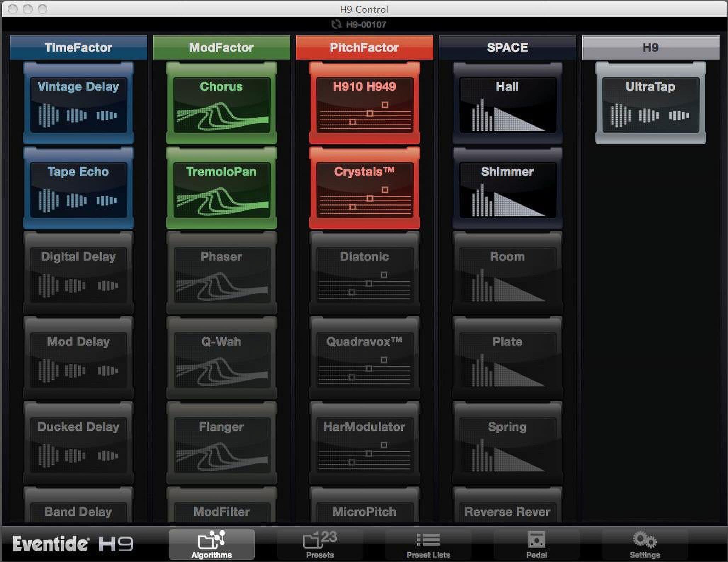Select the ModFilter algorithm tile
728x562 pixels.
[221, 505]
